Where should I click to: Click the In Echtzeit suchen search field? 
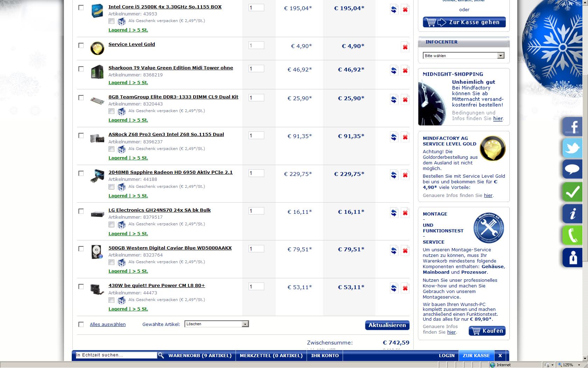116,355
